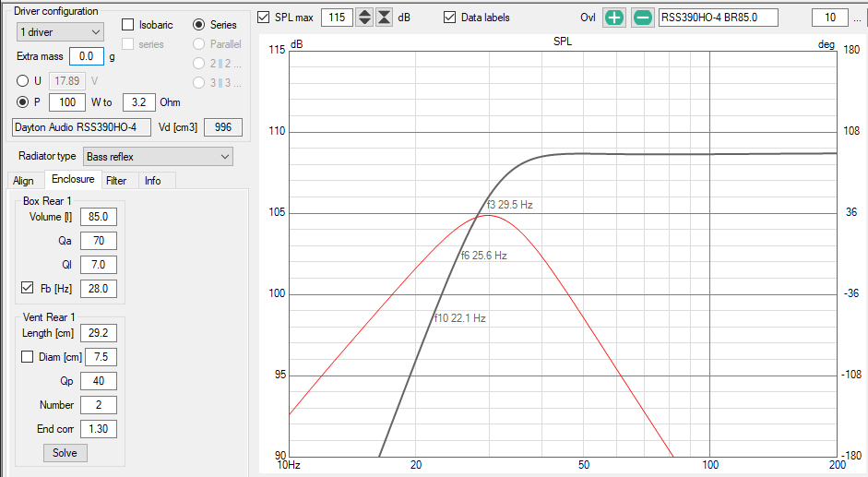Click the Extra mass input field

tap(87, 56)
